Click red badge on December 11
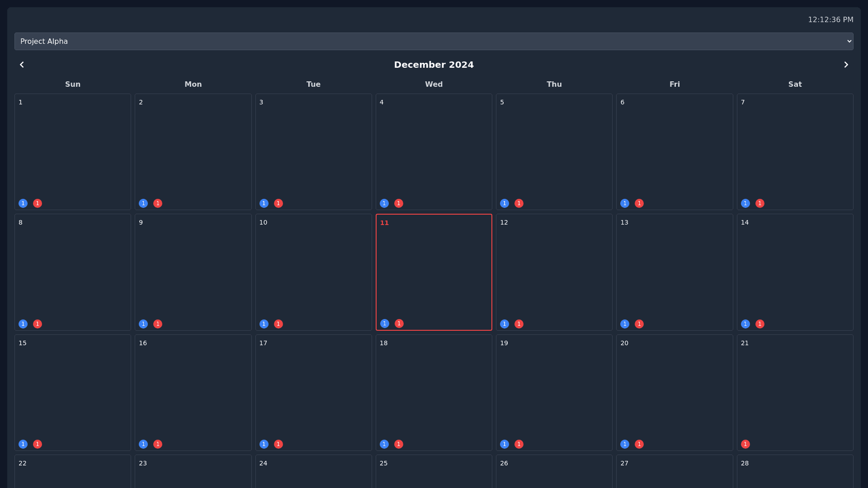This screenshot has height=488, width=868. tap(399, 324)
